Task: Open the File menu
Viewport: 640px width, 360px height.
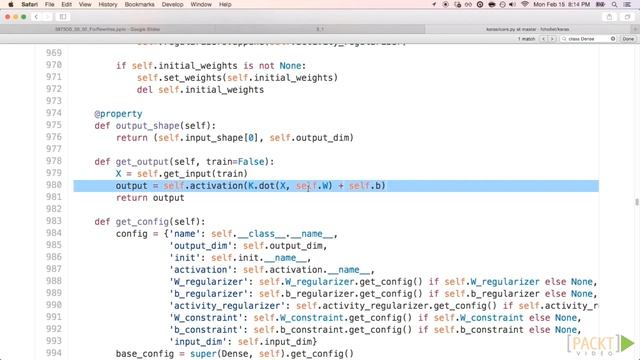Action: coord(49,4)
